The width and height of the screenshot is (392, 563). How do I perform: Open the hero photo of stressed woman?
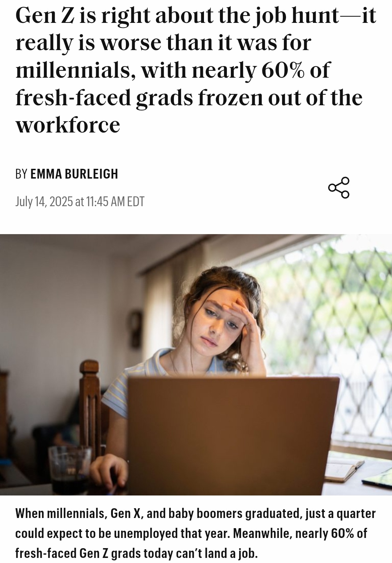(x=196, y=364)
